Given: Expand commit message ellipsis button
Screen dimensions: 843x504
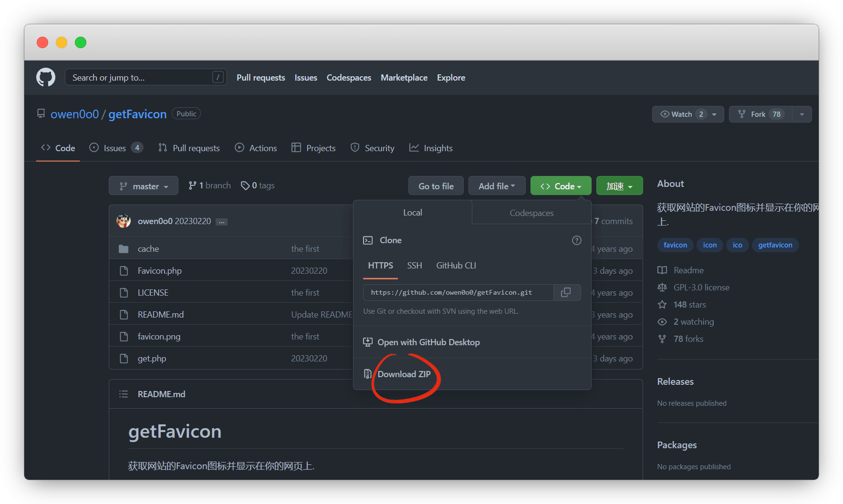Looking at the screenshot, I should pyautogui.click(x=221, y=222).
